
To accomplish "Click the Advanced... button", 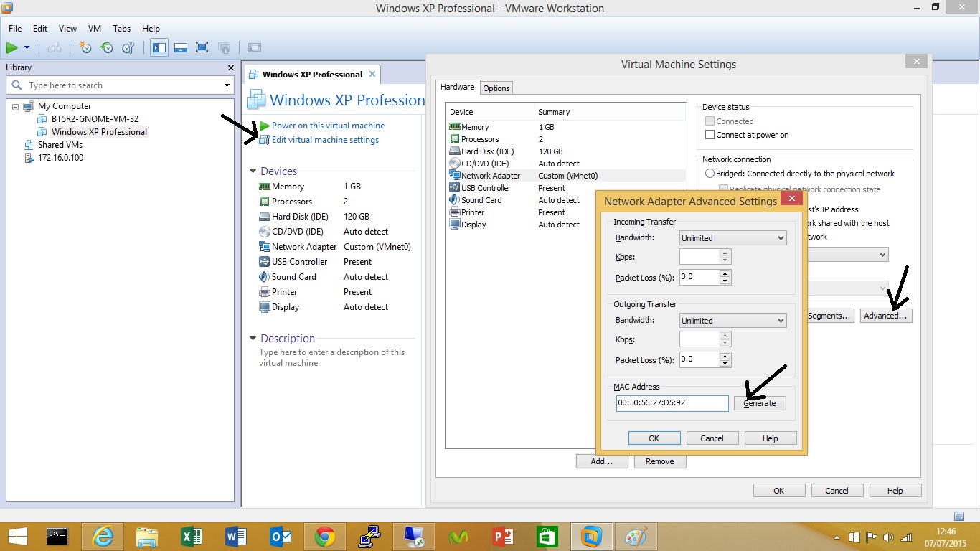I will tap(886, 316).
